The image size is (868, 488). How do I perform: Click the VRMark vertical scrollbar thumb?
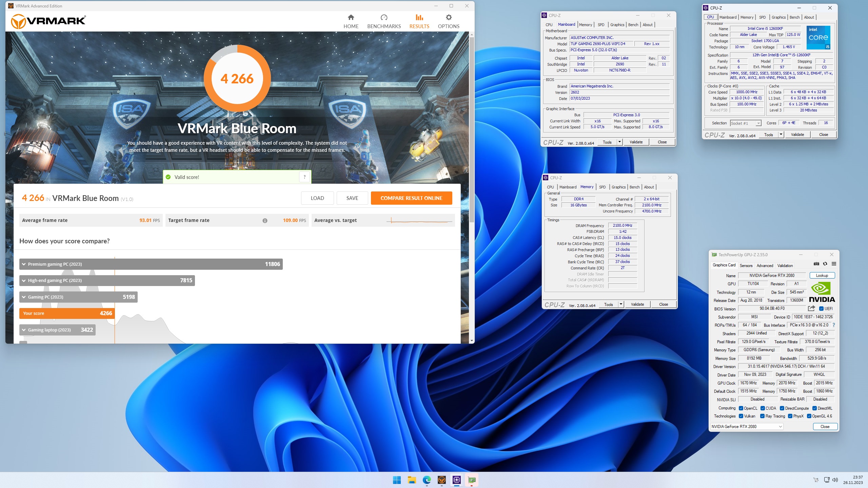tap(472, 130)
